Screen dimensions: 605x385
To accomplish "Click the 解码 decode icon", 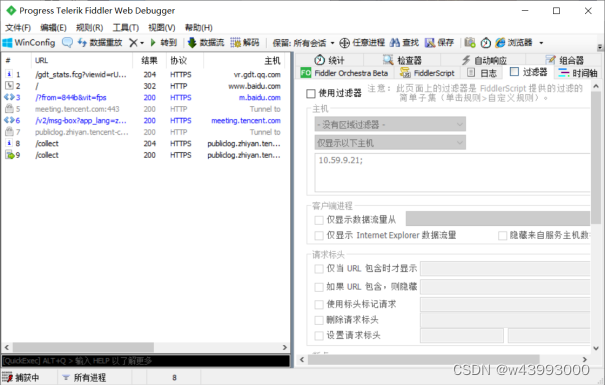I will pyautogui.click(x=235, y=42).
